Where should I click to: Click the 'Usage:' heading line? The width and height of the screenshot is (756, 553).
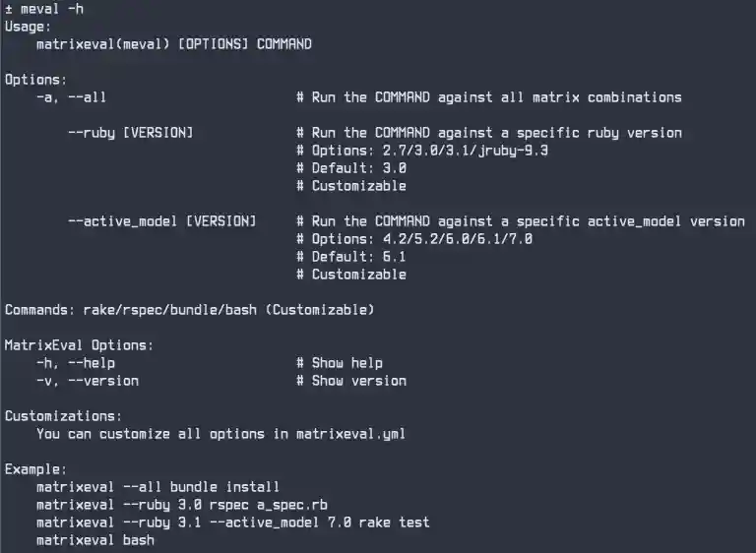tap(29, 27)
